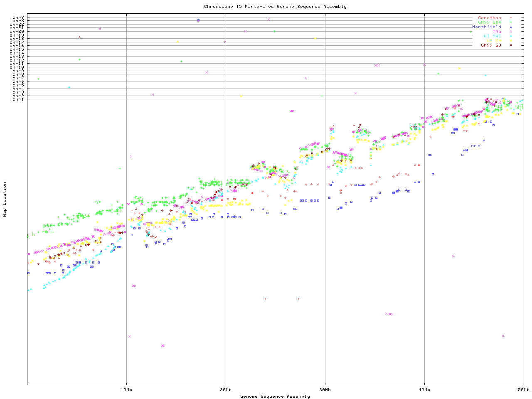This screenshot has width=532, height=399.
Task: Click the chrY label on y-axis
Action: coord(18,17)
